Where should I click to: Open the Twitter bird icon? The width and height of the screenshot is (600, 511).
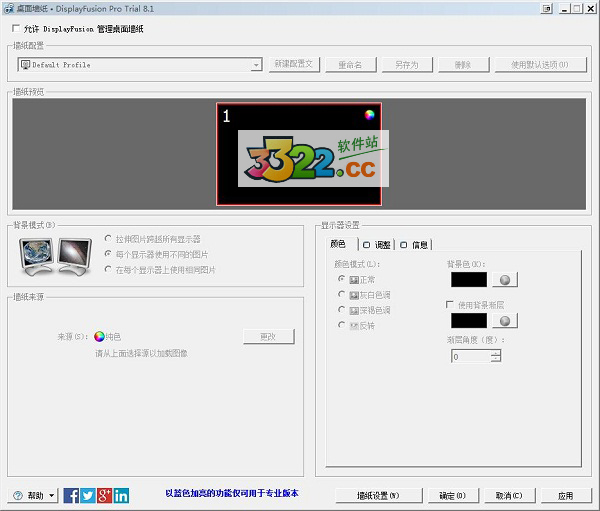88,496
